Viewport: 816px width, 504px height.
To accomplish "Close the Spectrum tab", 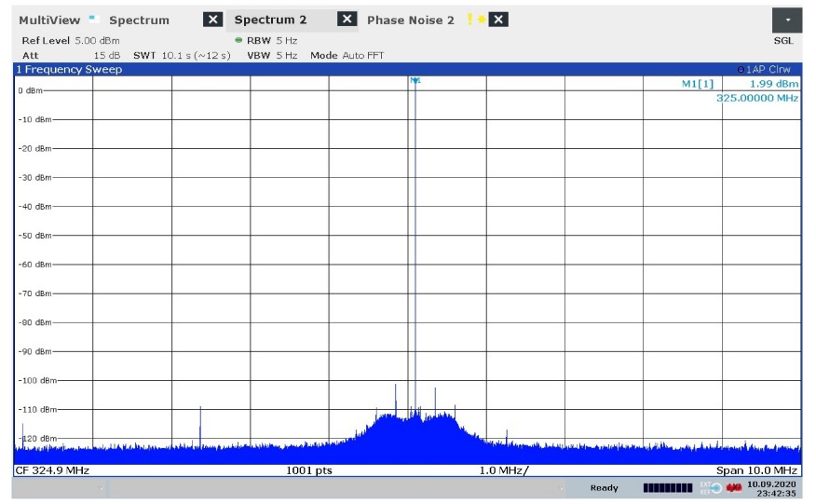I will (x=212, y=20).
